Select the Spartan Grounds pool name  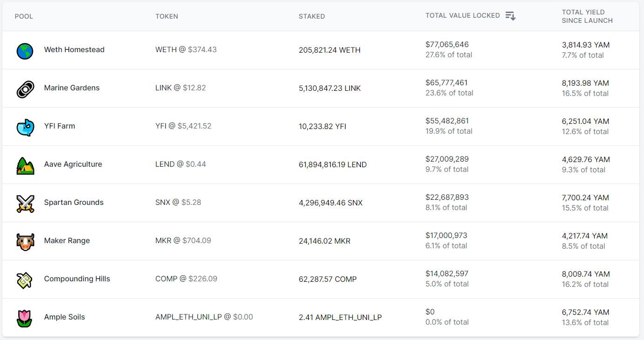(x=74, y=203)
